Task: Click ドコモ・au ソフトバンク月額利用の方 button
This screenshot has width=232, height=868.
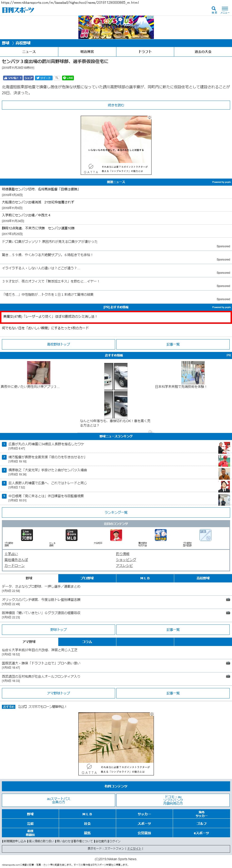Action: [x=173, y=800]
